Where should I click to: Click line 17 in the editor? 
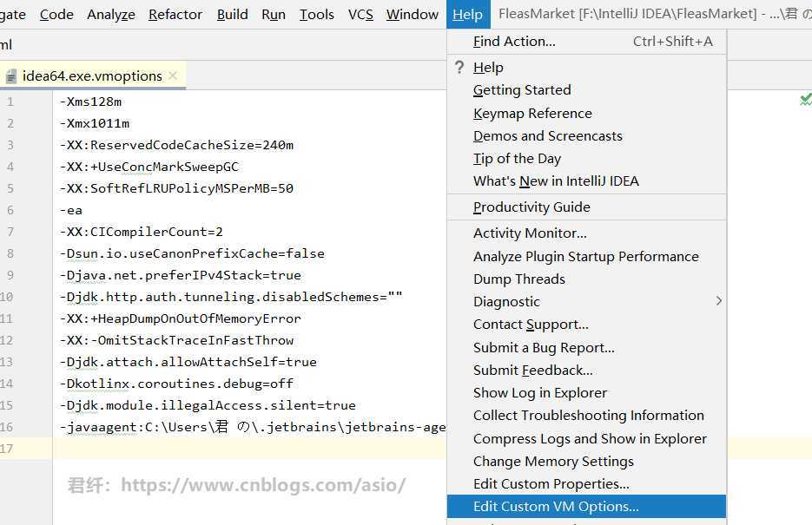[243, 449]
